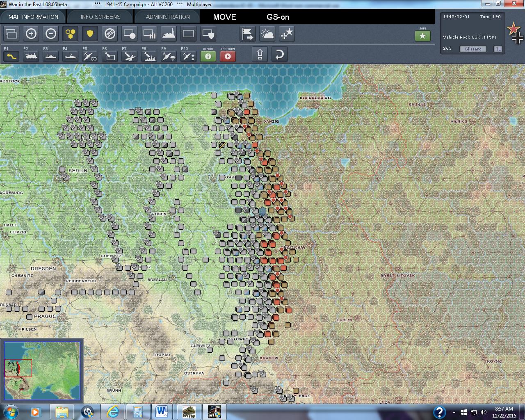The height and width of the screenshot is (420, 525).
Task: Select F6 bomb unit mode icon
Action: coord(110,56)
